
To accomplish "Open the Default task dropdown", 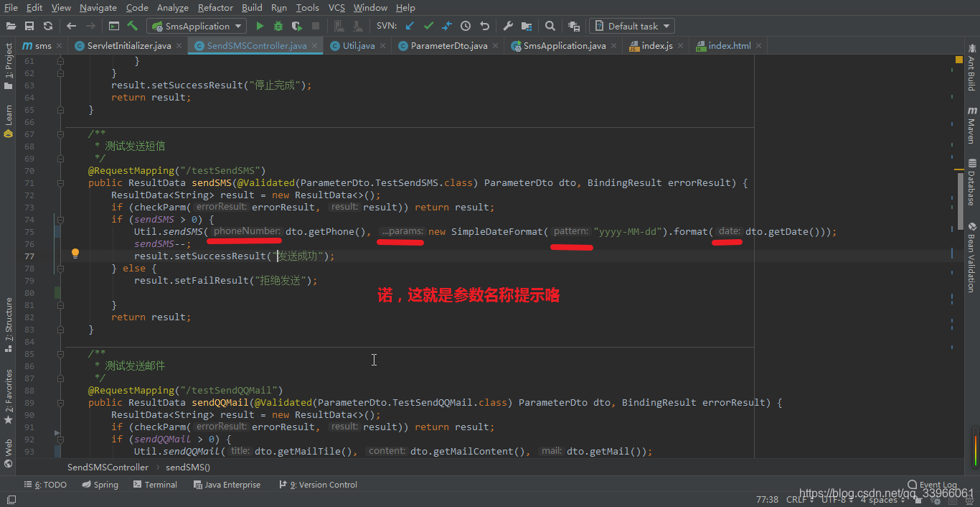I will 631,26.
